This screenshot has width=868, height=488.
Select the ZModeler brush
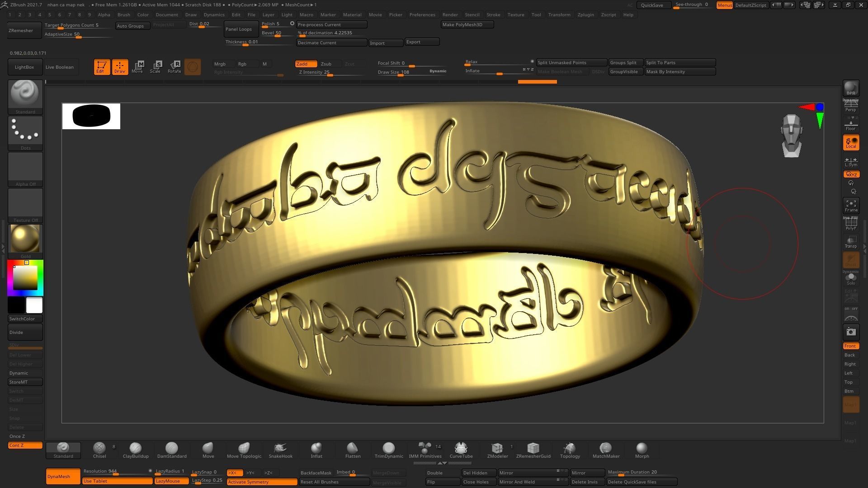coord(497,450)
